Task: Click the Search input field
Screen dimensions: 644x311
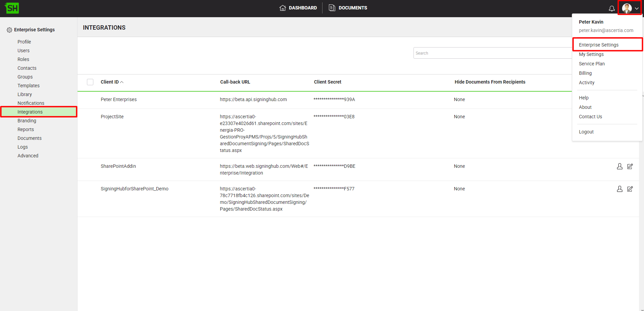Action: click(x=492, y=53)
